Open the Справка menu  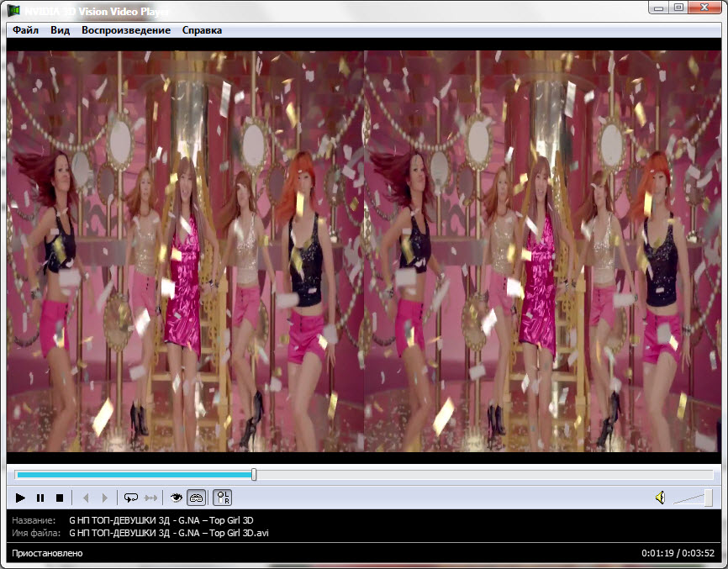[202, 30]
